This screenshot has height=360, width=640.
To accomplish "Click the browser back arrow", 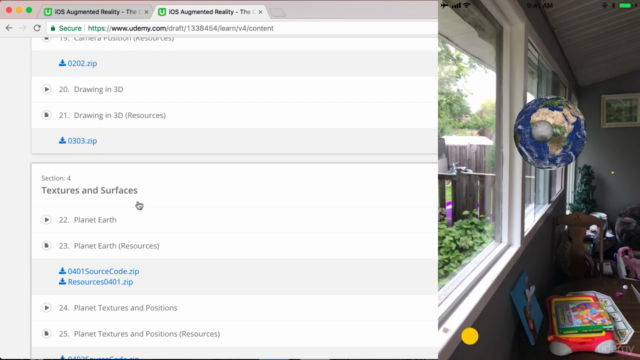I will tap(9, 28).
